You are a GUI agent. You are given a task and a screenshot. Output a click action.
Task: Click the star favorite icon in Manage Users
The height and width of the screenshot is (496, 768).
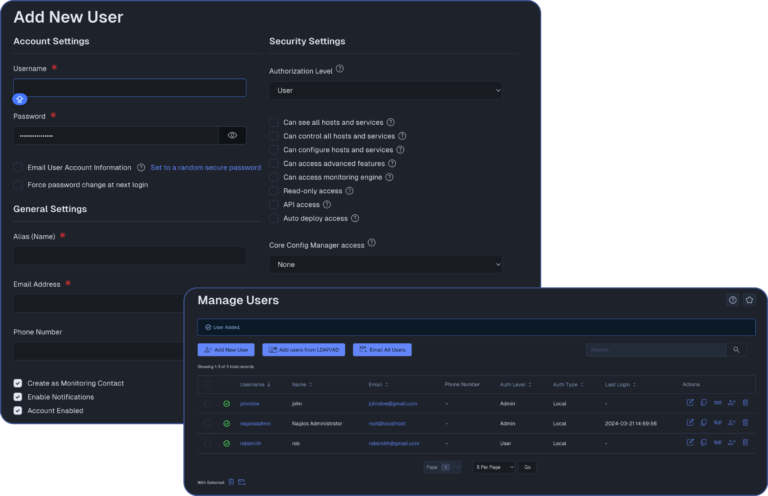click(749, 300)
